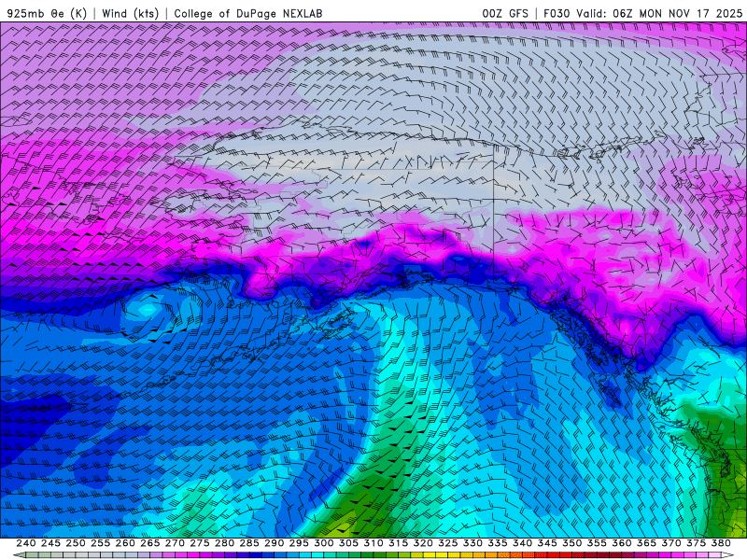
Task: Click the 305 value on the color scale
Action: [x=348, y=543]
